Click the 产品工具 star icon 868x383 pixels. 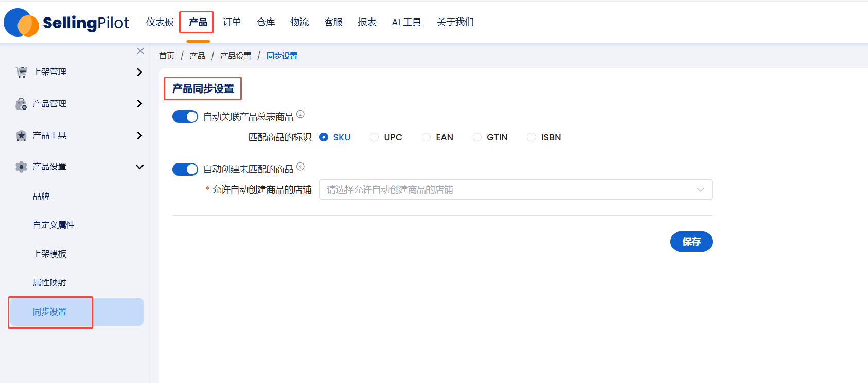pos(21,136)
